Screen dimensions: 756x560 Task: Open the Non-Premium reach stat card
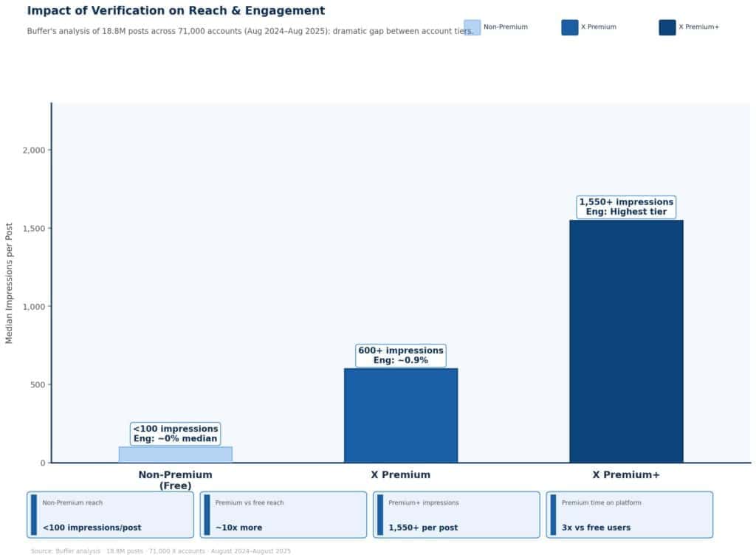(x=110, y=514)
